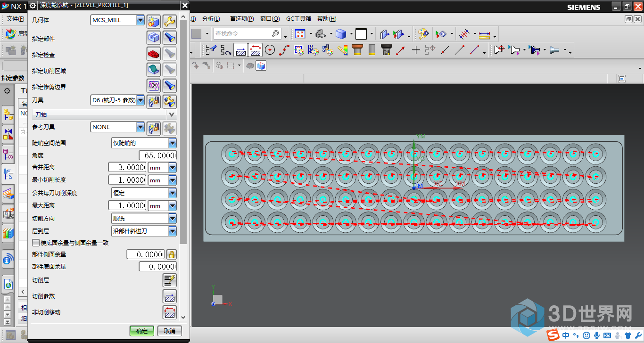This screenshot has height=343, width=644.
Task: Click the 查找命令 command search field
Action: (247, 34)
